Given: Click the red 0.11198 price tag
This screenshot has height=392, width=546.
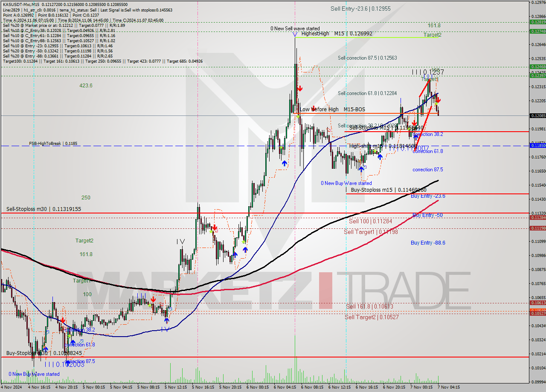Looking at the screenshot, I should [x=537, y=228].
